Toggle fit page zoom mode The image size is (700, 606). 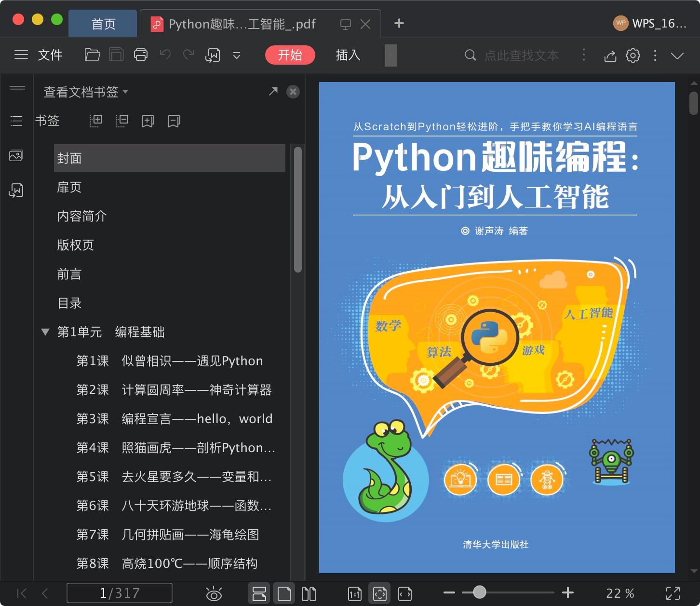(x=380, y=593)
